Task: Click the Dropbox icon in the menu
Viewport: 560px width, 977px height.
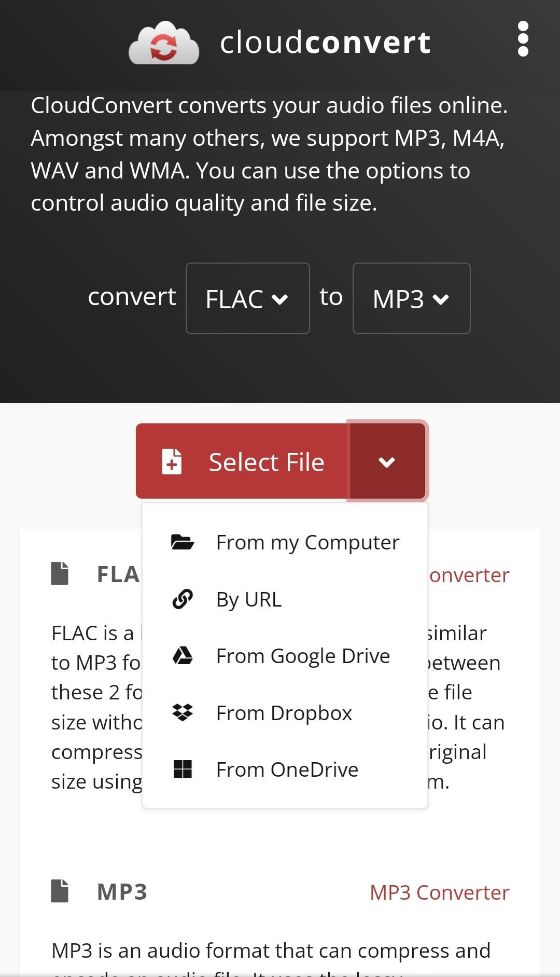Action: [x=183, y=712]
